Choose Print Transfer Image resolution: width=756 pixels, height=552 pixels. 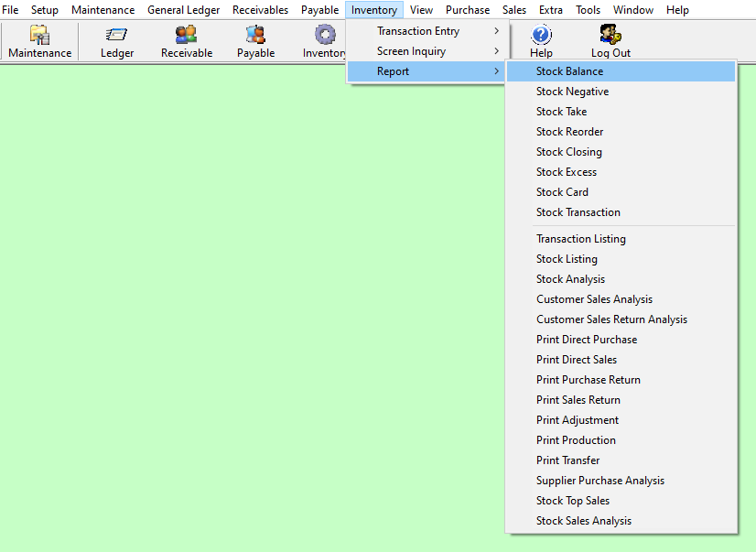[x=621, y=460]
